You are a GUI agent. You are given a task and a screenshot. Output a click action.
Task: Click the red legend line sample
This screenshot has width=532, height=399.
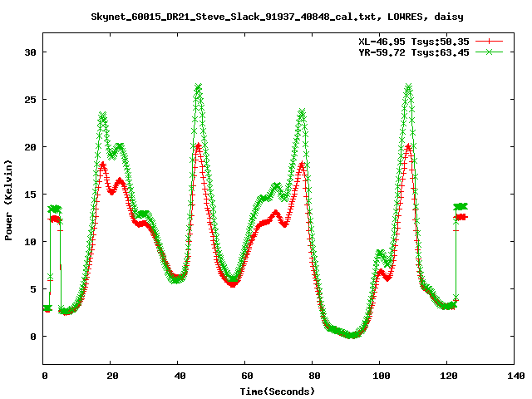[489, 42]
